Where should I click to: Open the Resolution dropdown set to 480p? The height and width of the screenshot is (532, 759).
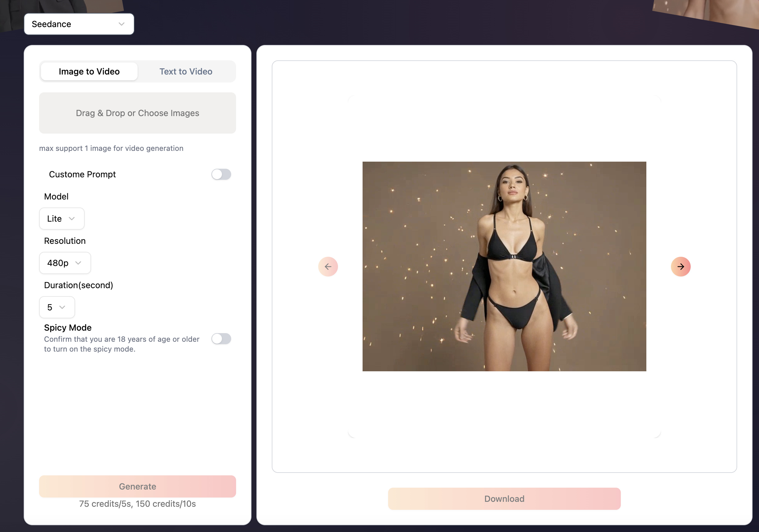click(x=65, y=263)
